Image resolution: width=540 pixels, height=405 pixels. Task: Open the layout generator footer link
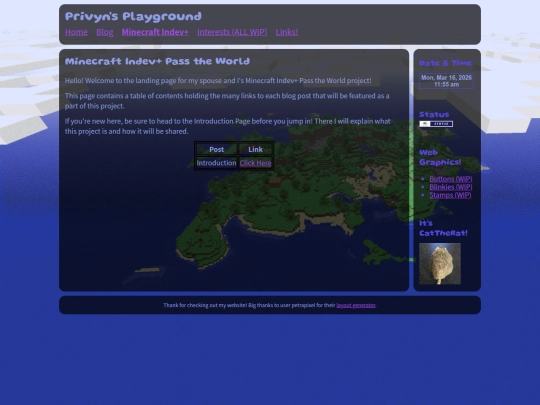click(x=356, y=305)
